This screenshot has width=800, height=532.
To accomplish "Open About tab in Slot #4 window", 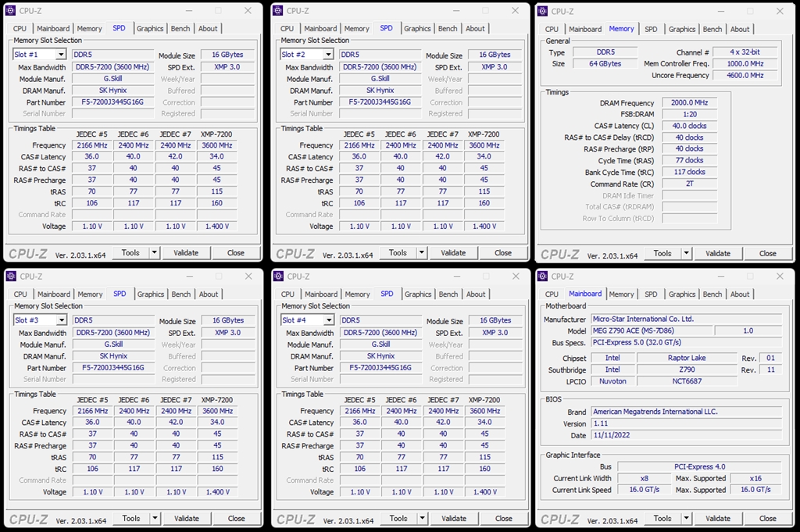I will pos(476,295).
